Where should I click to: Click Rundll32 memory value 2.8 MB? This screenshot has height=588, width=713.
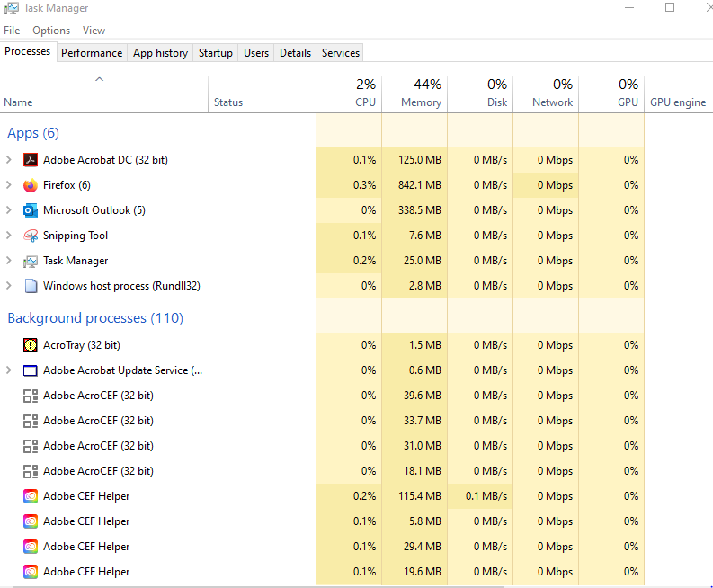coord(425,286)
